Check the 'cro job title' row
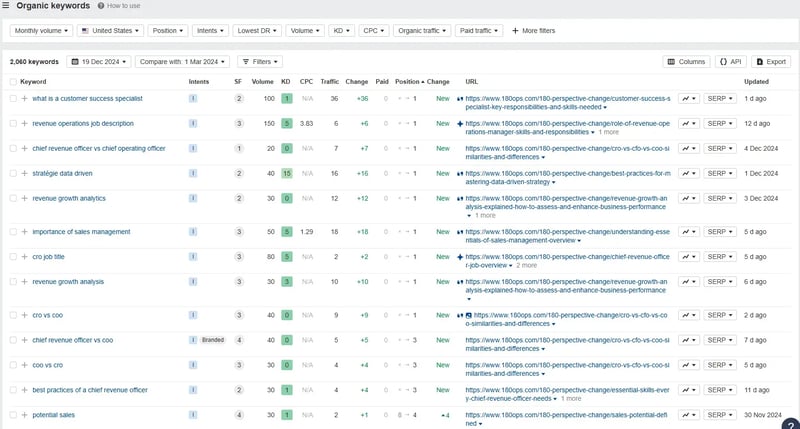Screen dimensions: 800x429 click(x=13, y=257)
